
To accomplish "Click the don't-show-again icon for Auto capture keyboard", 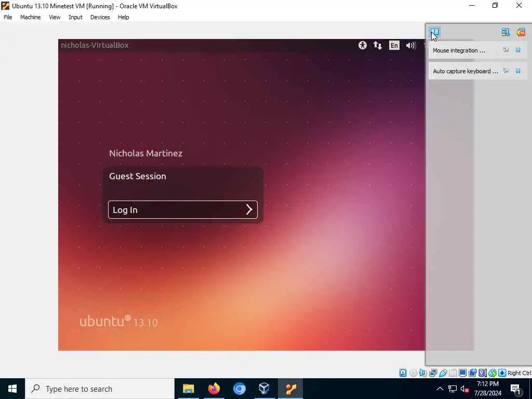I will 506,71.
